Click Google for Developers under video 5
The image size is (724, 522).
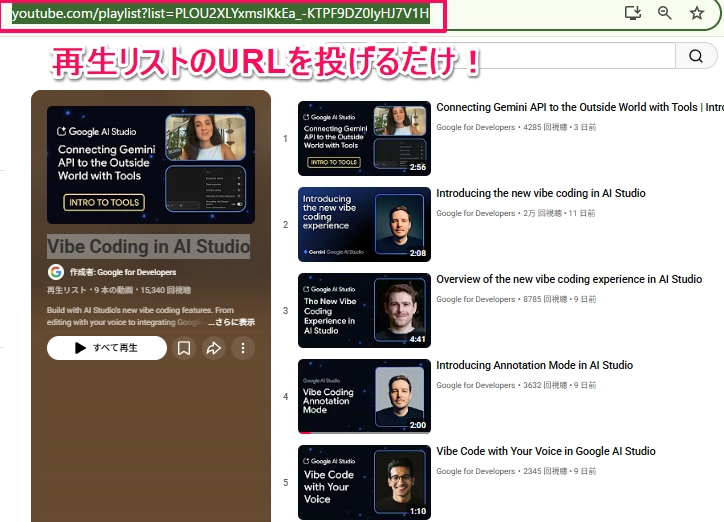click(x=476, y=471)
